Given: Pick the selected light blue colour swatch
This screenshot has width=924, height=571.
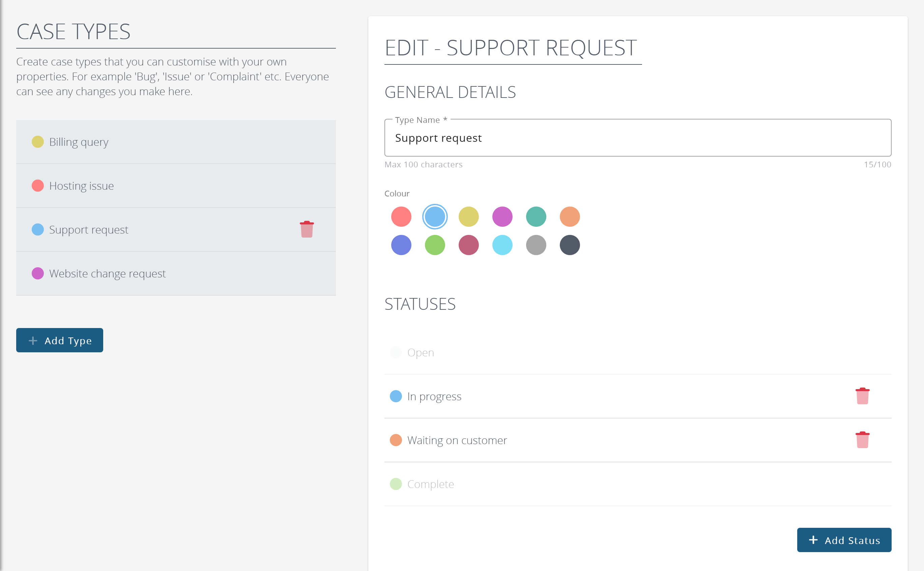Looking at the screenshot, I should [435, 217].
